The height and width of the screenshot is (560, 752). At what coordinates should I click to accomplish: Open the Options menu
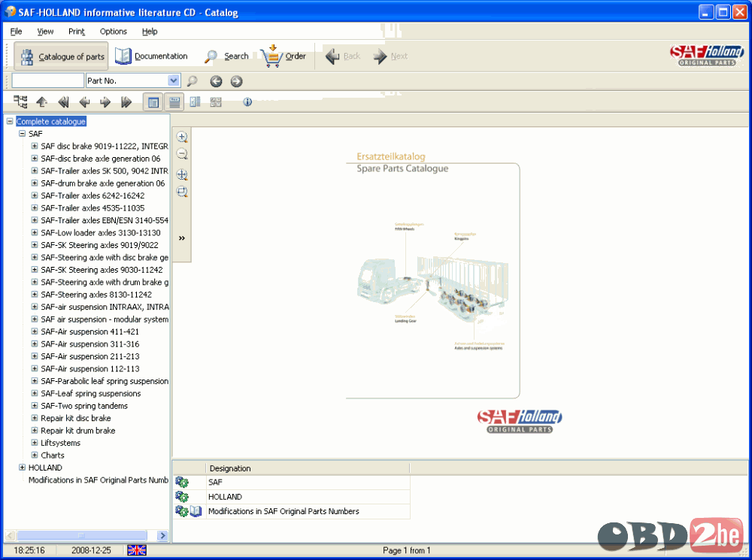[x=114, y=31]
